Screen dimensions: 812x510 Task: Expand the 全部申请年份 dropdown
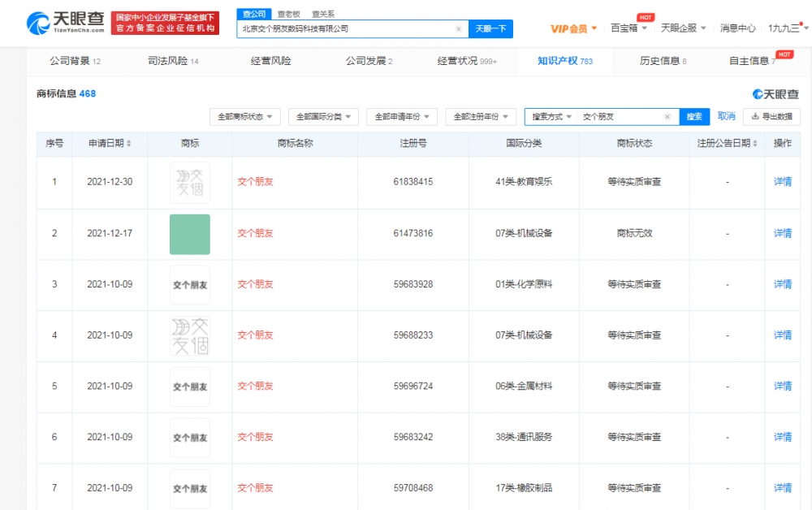pos(402,116)
